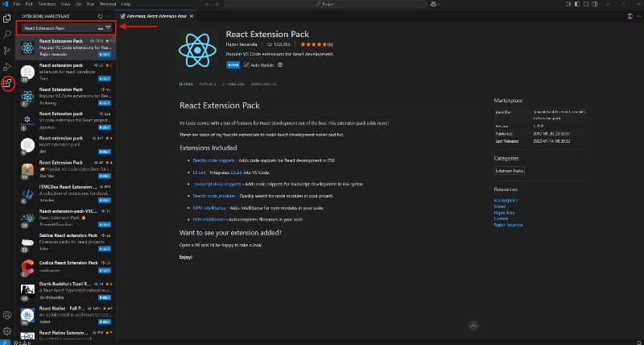Install the React Extension Pack by Eno Yao
Viewport: 644px width, 345px height.
pos(105,176)
